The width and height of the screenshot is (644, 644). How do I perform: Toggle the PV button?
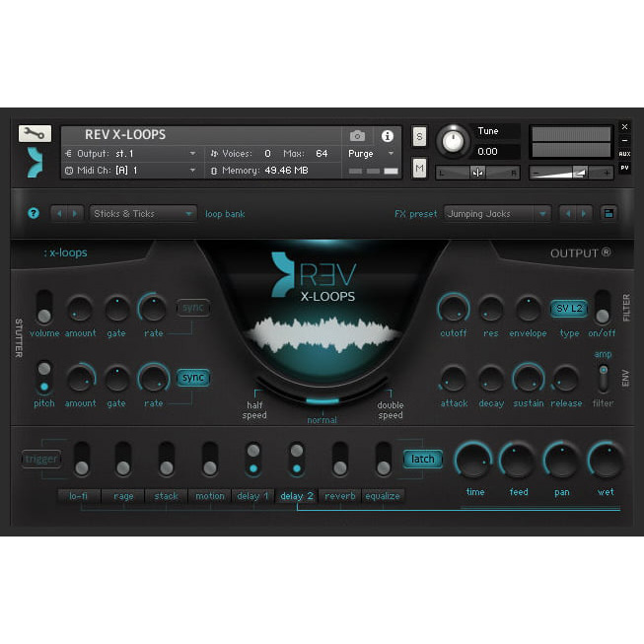[x=624, y=168]
